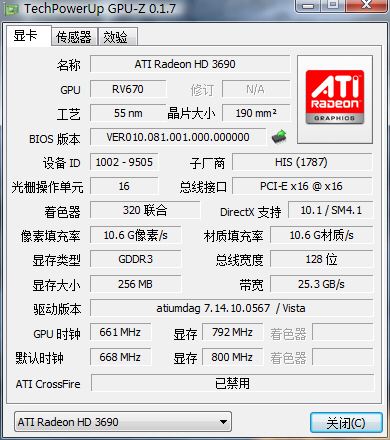Switch to the 显卡 tab
Image resolution: width=390 pixels, height=440 pixels.
29,36
